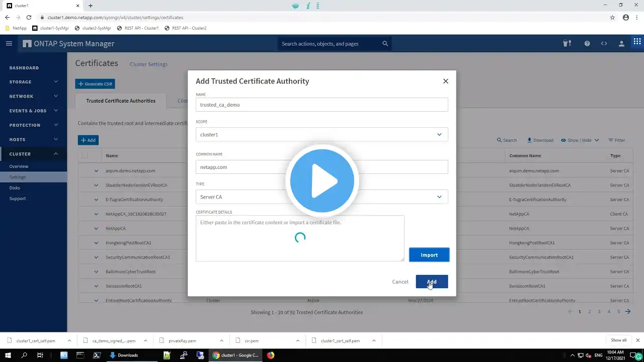This screenshot has width=644, height=362.
Task: Click the Name field containing trusted_ca_demo
Action: pyautogui.click(x=322, y=105)
